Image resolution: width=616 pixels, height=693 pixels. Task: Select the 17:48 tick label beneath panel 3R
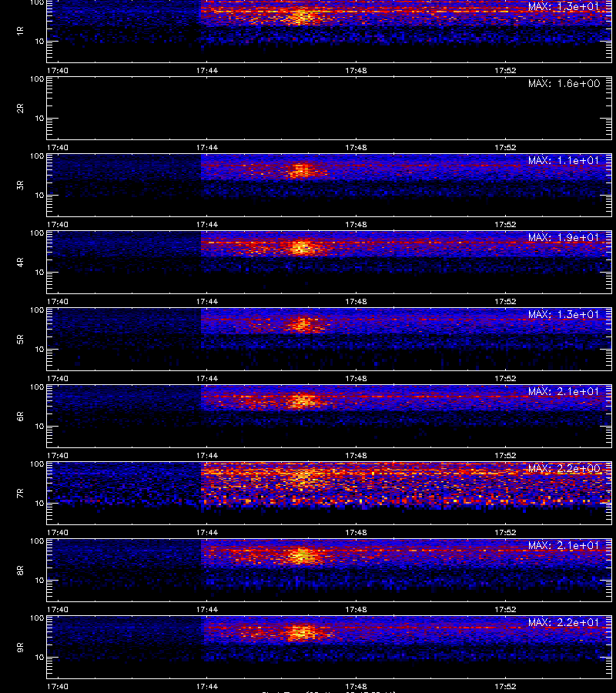pyautogui.click(x=357, y=225)
